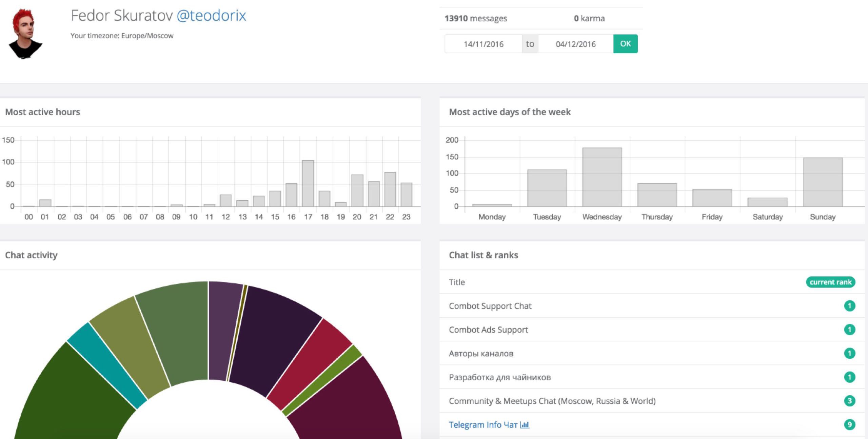Image resolution: width=868 pixels, height=439 pixels.
Task: Click the current rank header badge
Action: pyautogui.click(x=830, y=282)
